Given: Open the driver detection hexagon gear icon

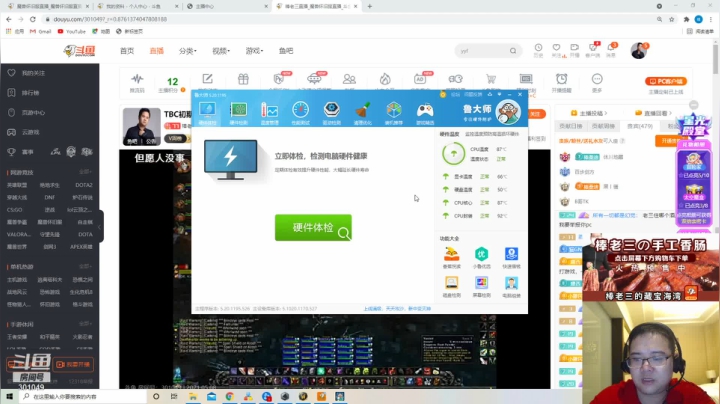Looking at the screenshot, I should tap(332, 113).
